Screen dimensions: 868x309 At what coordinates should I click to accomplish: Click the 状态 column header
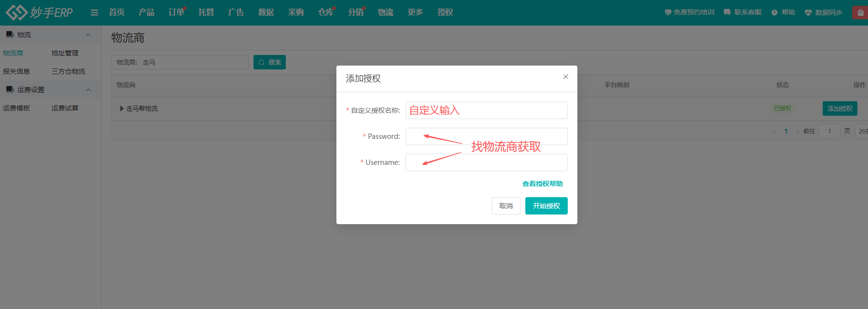pos(783,85)
